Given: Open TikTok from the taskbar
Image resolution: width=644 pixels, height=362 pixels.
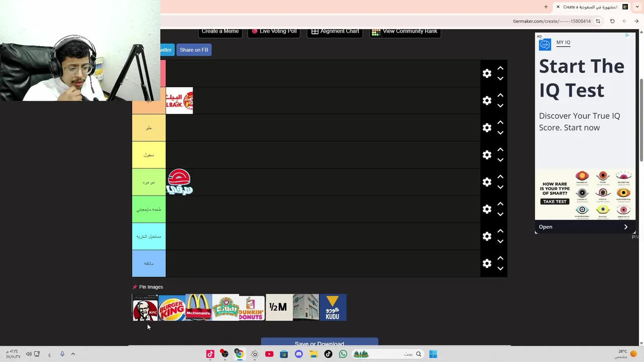Looking at the screenshot, I should coord(328,354).
